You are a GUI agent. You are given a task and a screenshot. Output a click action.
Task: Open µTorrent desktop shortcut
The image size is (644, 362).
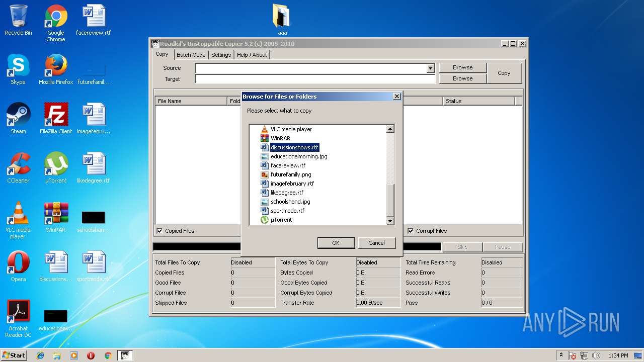(56, 168)
